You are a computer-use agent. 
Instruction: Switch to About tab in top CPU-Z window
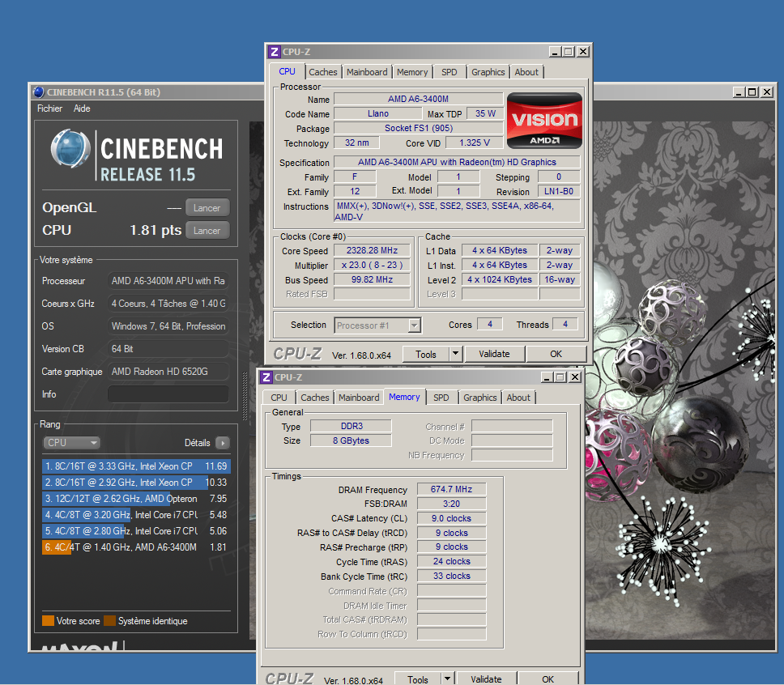click(526, 72)
